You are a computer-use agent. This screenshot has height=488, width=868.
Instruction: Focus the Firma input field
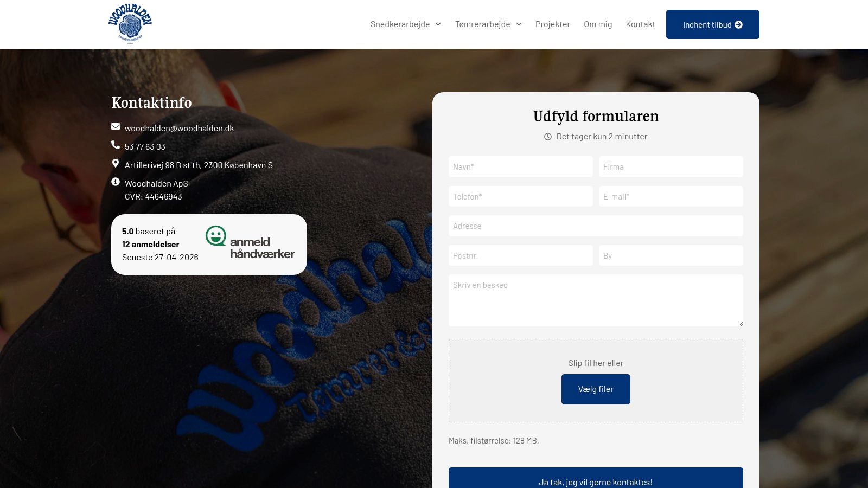point(671,166)
